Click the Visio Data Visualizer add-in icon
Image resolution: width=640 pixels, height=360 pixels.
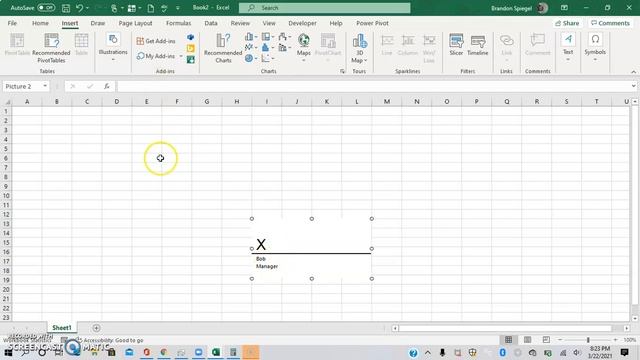point(191,37)
